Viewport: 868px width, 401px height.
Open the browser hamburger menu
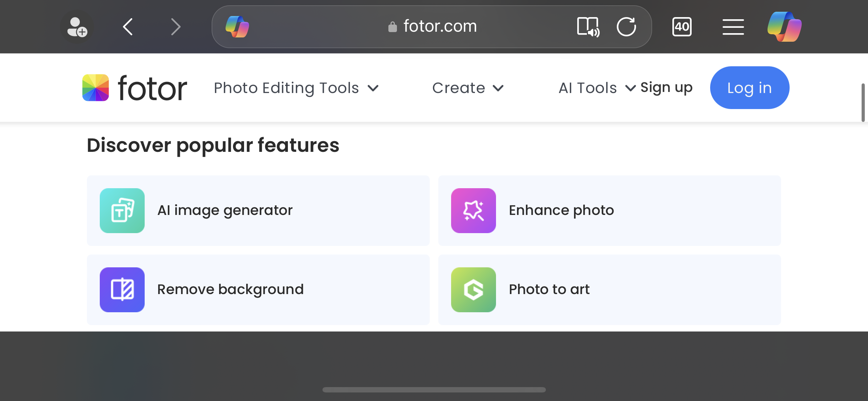(x=733, y=27)
